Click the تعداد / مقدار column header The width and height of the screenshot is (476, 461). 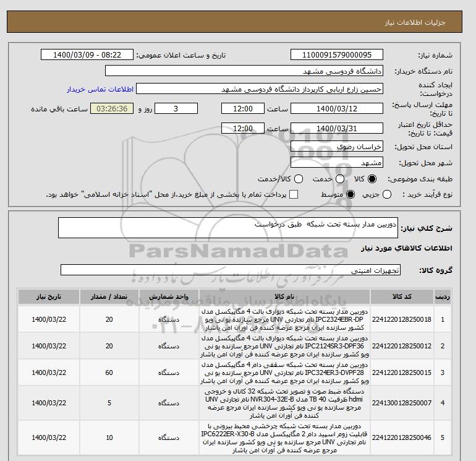[x=109, y=297]
